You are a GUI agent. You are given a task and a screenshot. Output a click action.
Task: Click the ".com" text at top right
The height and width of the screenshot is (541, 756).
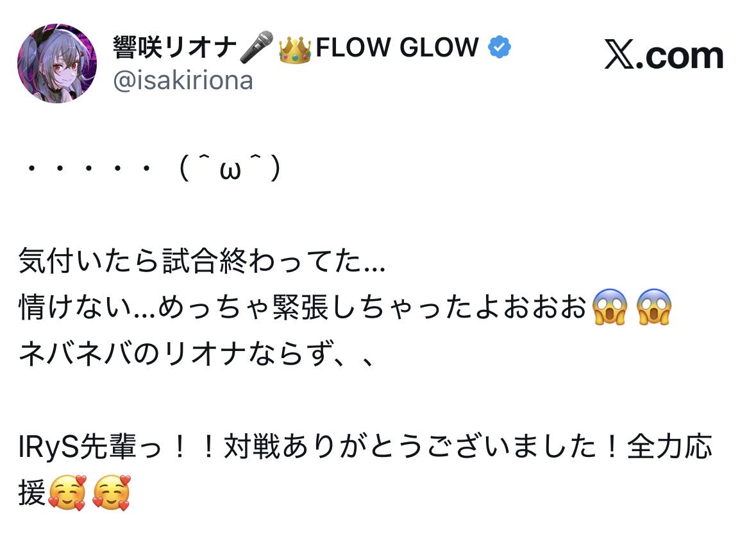click(x=684, y=56)
